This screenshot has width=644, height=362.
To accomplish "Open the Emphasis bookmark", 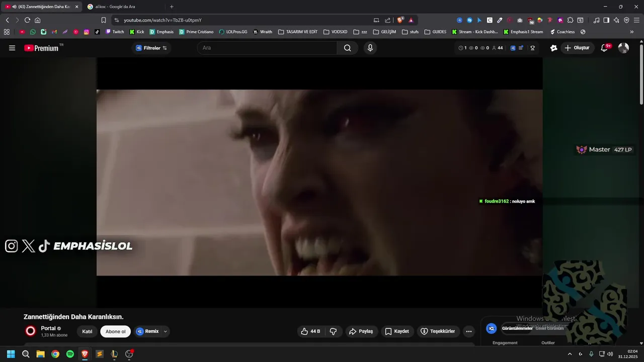I will [162, 32].
